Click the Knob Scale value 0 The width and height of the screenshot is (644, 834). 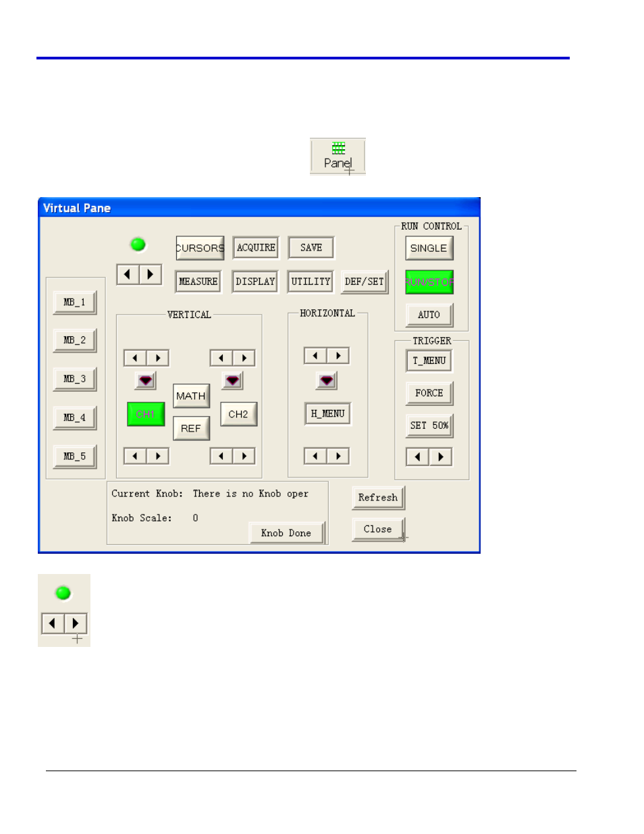[x=195, y=518]
